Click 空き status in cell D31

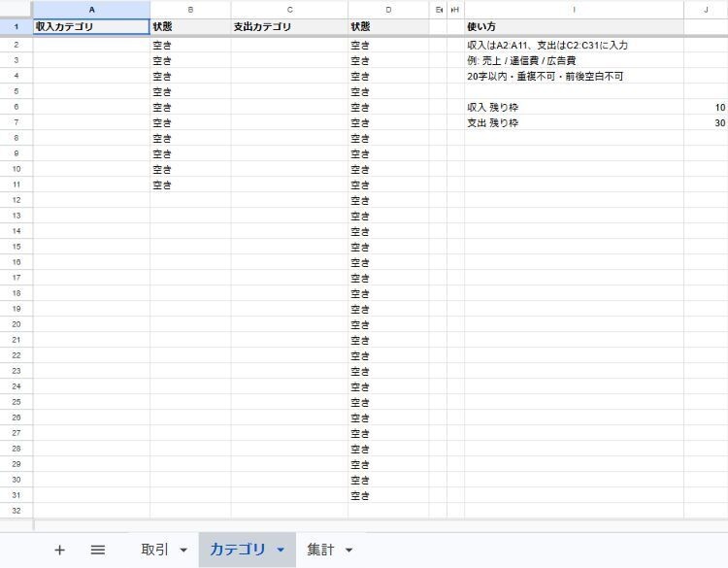click(388, 495)
